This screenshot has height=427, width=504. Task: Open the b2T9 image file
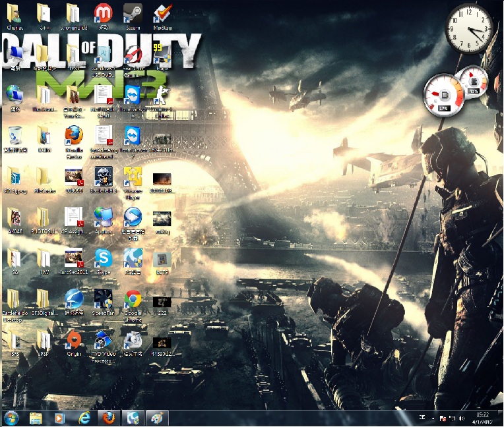pyautogui.click(x=162, y=264)
